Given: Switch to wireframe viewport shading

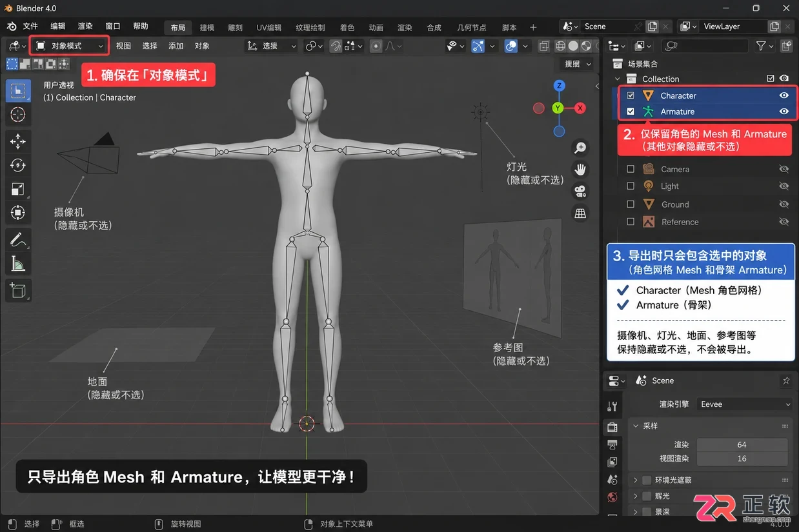Looking at the screenshot, I should 560,46.
